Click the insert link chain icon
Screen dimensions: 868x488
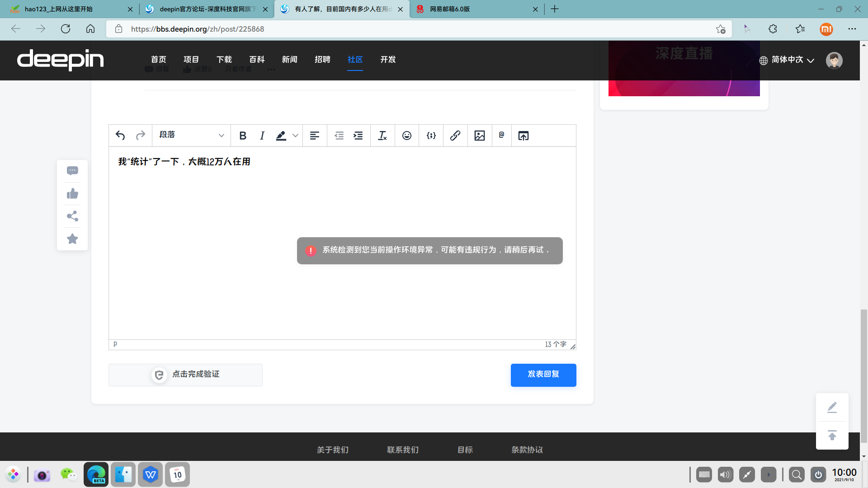455,136
